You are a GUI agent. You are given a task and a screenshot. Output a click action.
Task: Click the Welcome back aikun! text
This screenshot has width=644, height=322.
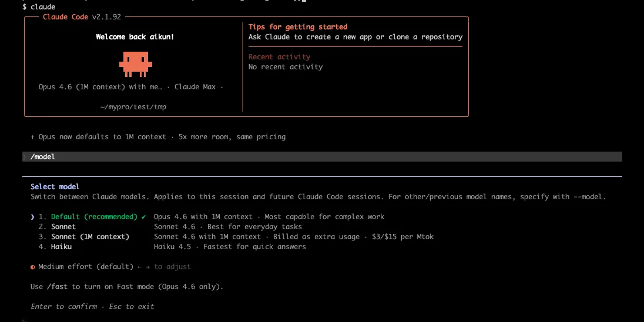click(x=135, y=37)
